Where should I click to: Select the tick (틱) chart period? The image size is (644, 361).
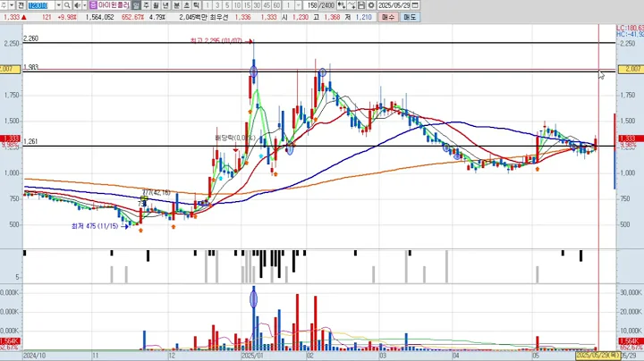(196, 5)
